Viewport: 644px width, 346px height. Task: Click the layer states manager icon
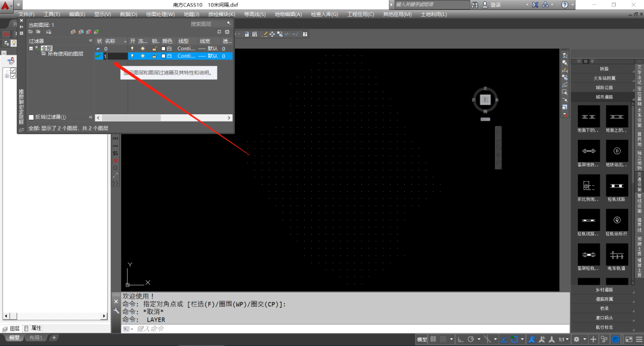[48, 32]
